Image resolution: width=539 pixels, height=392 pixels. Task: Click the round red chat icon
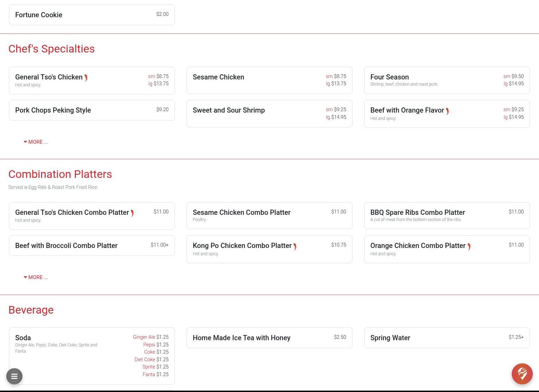tap(522, 373)
